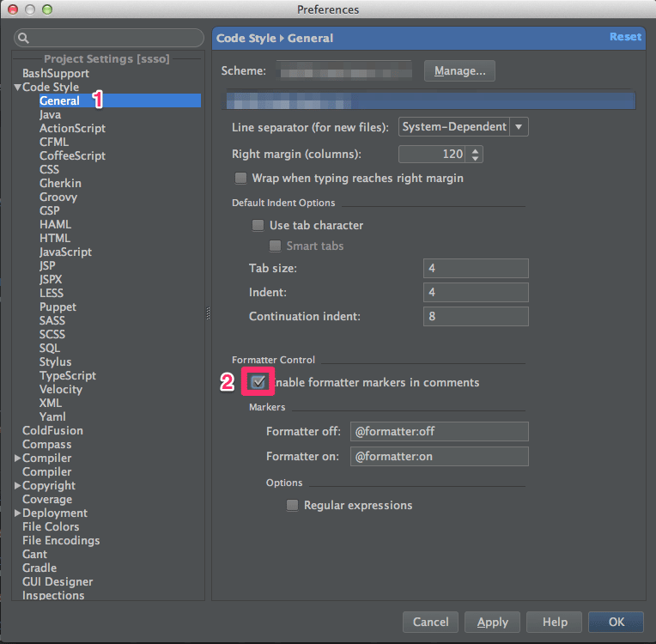
Task: Select ActionScript code style
Action: [x=72, y=129]
